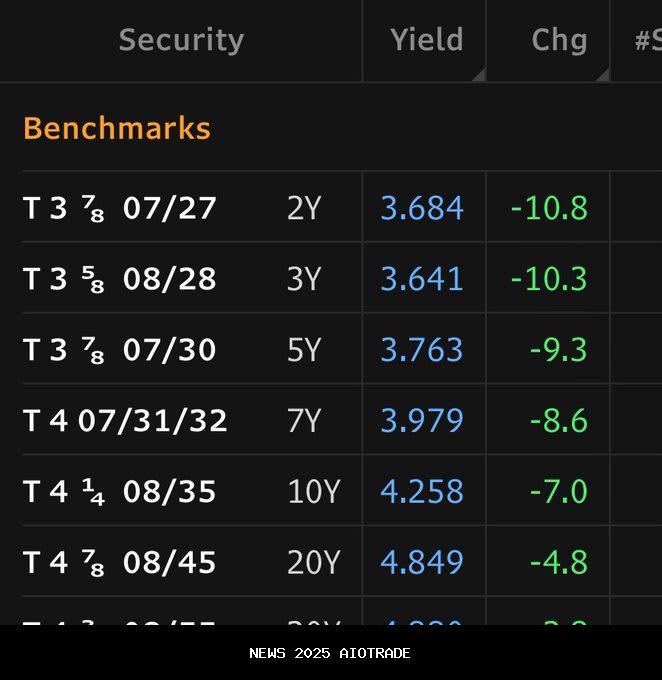Select the 3.684 yield value
Image resolution: width=662 pixels, height=680 pixels.
[x=422, y=208]
